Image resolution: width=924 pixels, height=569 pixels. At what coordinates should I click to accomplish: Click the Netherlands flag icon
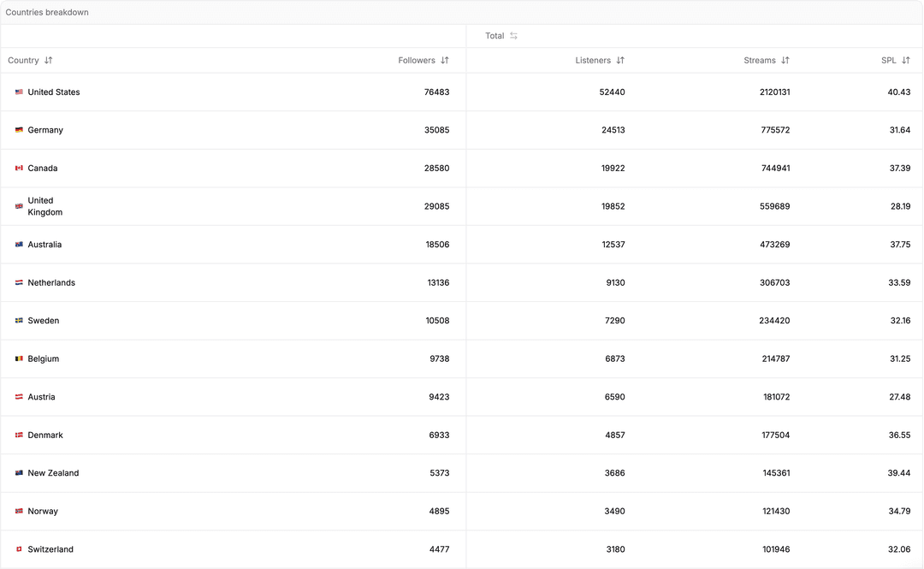click(x=18, y=282)
